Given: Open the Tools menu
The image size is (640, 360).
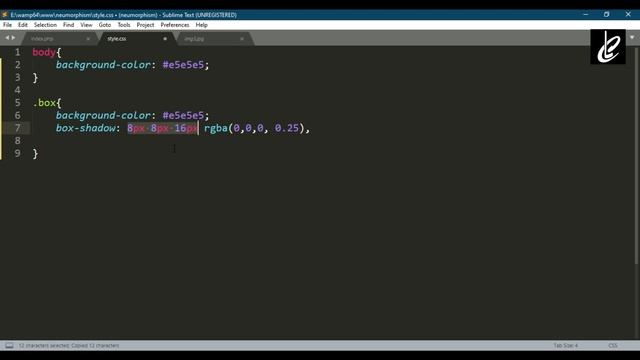Looking at the screenshot, I should (x=124, y=25).
